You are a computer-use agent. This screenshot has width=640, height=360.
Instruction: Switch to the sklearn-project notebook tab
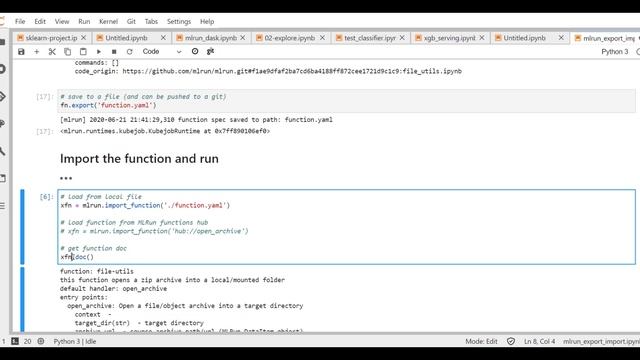(x=51, y=38)
